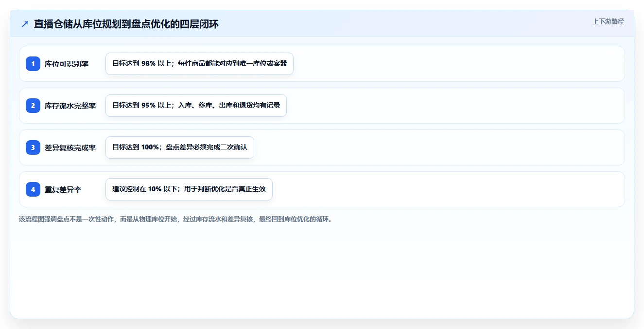Click the 目标达到 95% 以上 description box
Image resolution: width=644 pixels, height=329 pixels.
click(x=196, y=106)
